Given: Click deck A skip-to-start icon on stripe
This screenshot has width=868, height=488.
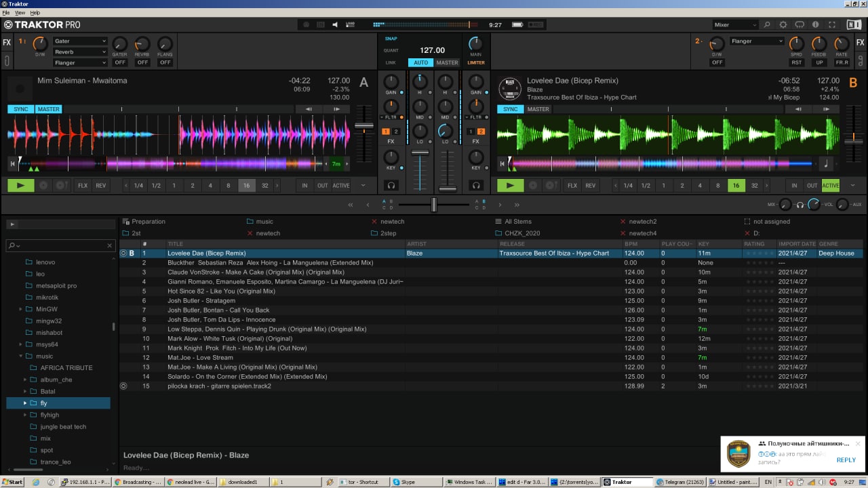Looking at the screenshot, I should (x=12, y=163).
